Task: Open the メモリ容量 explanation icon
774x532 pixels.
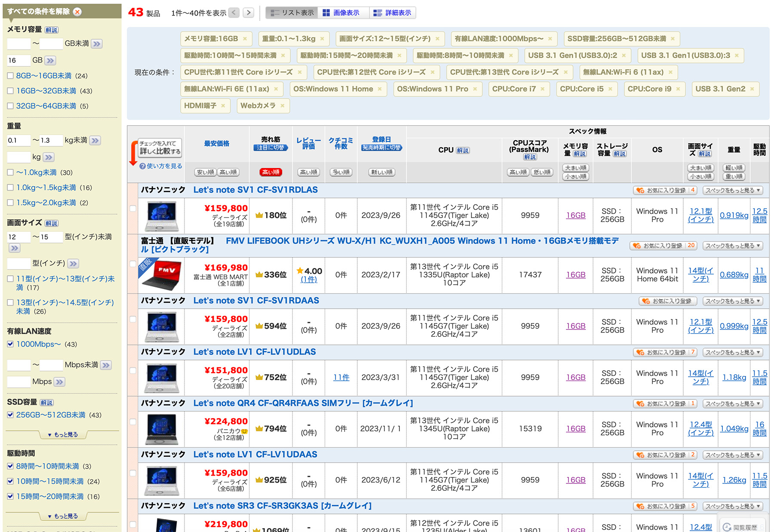Action: point(52,30)
